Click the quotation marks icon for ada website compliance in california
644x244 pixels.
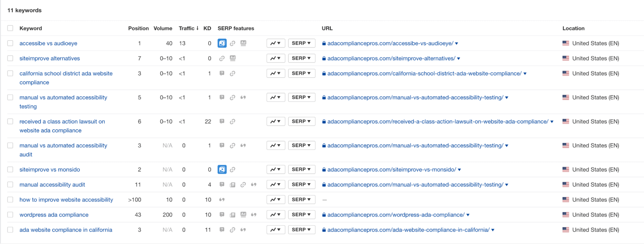[x=243, y=230]
